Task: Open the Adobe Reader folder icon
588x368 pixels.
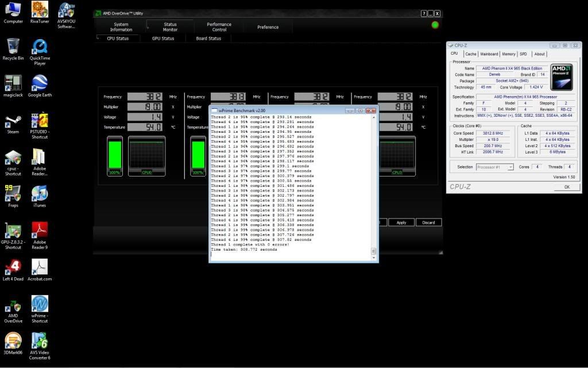Action: [40, 163]
